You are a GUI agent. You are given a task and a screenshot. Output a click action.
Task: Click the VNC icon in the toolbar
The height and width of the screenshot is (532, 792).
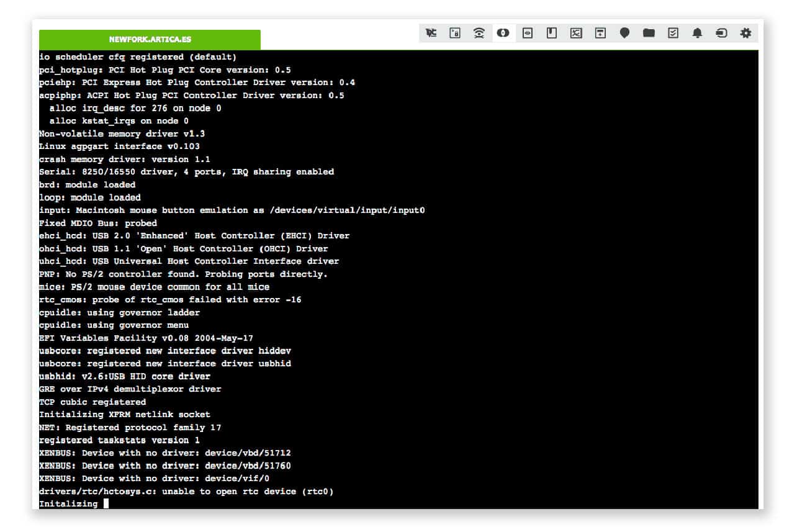click(431, 33)
